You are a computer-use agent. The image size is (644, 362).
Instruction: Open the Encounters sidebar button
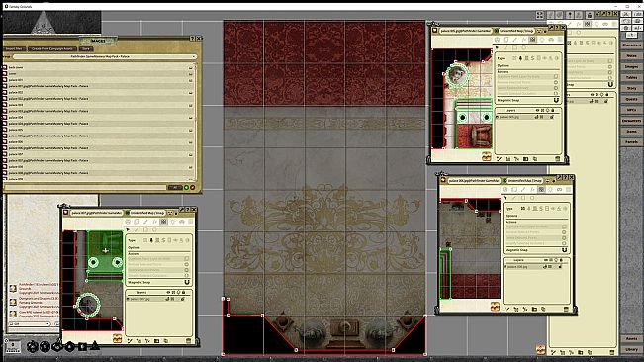coord(631,121)
